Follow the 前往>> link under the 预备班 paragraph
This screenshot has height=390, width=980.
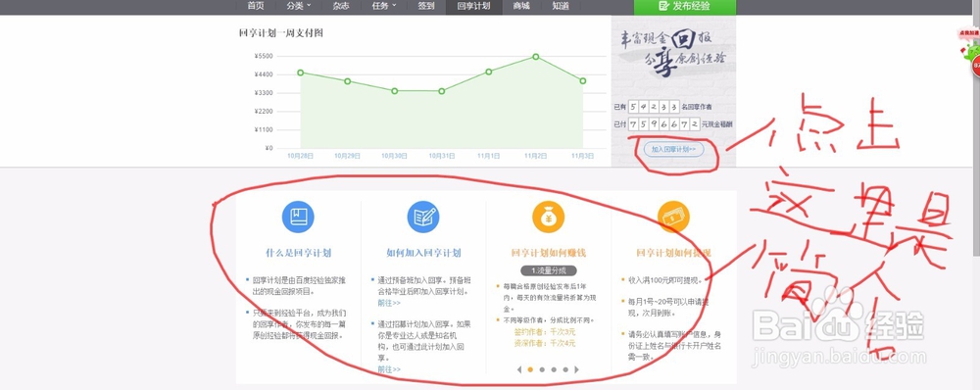[x=389, y=303]
